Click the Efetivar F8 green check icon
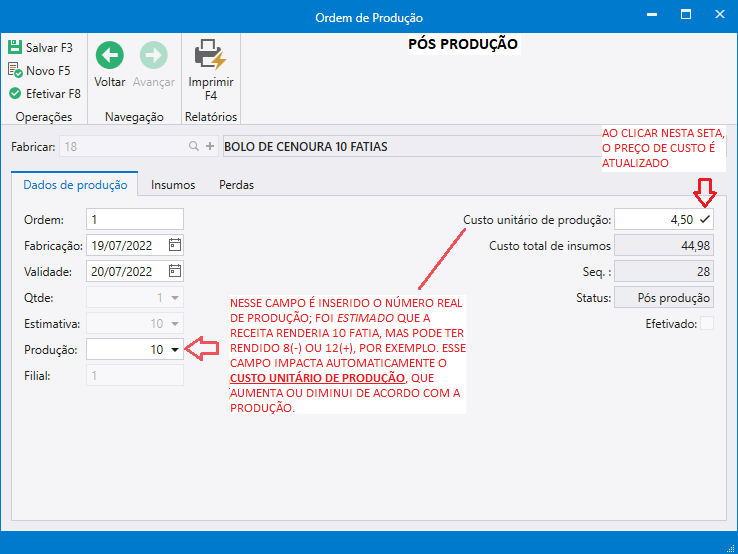The width and height of the screenshot is (738, 554). click(x=15, y=93)
